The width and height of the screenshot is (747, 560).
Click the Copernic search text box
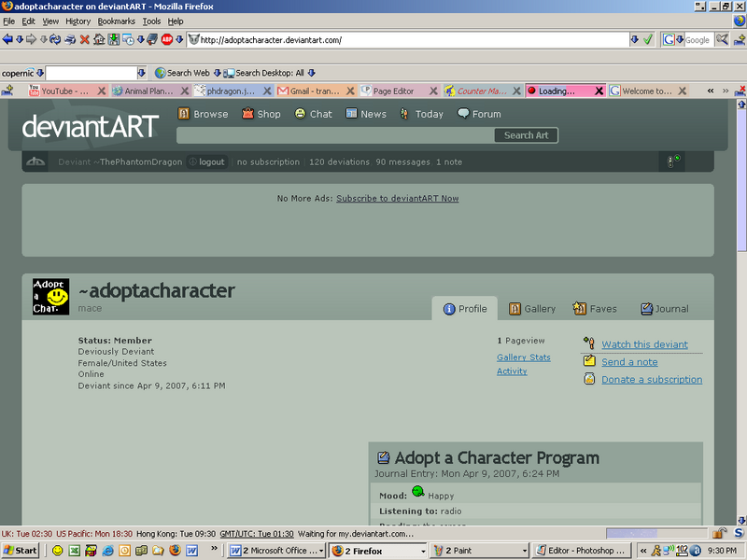click(x=91, y=73)
